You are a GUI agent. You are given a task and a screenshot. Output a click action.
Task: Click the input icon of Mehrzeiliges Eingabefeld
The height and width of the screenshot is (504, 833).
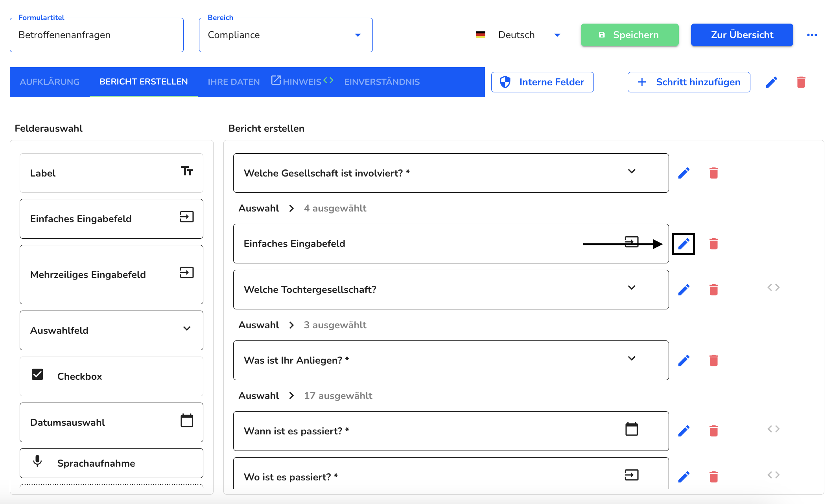[187, 272]
